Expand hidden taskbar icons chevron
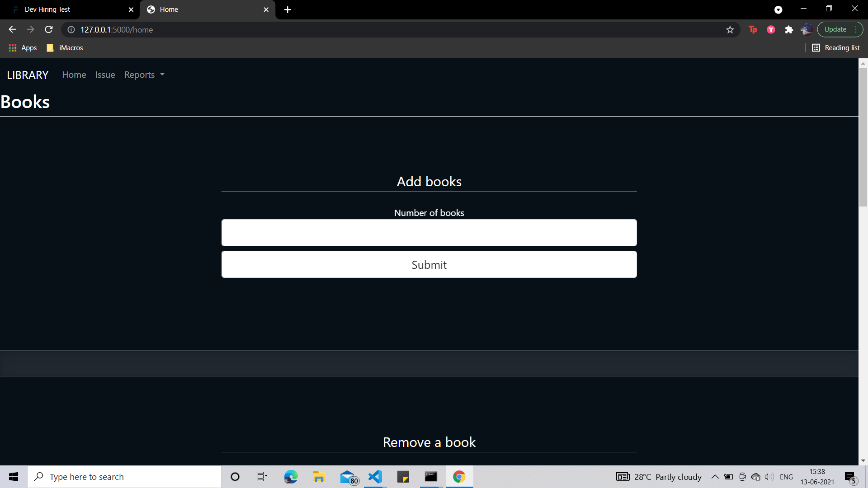Screen dimensions: 868x488 (x=715, y=477)
